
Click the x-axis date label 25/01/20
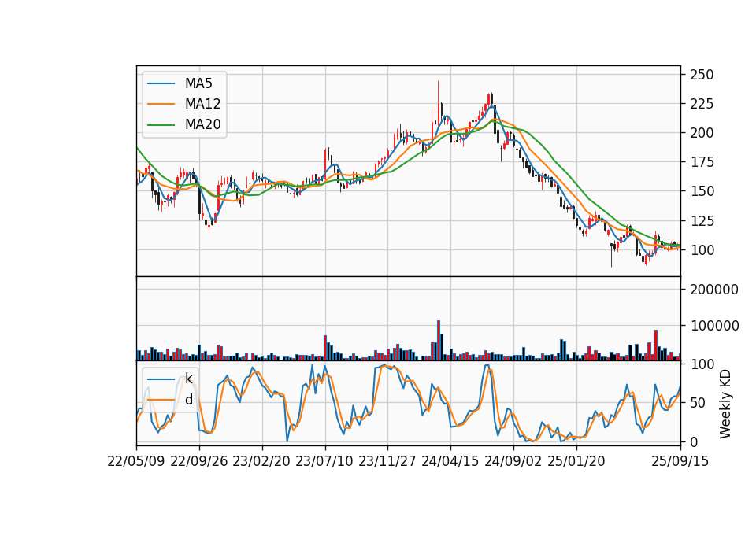576,461
